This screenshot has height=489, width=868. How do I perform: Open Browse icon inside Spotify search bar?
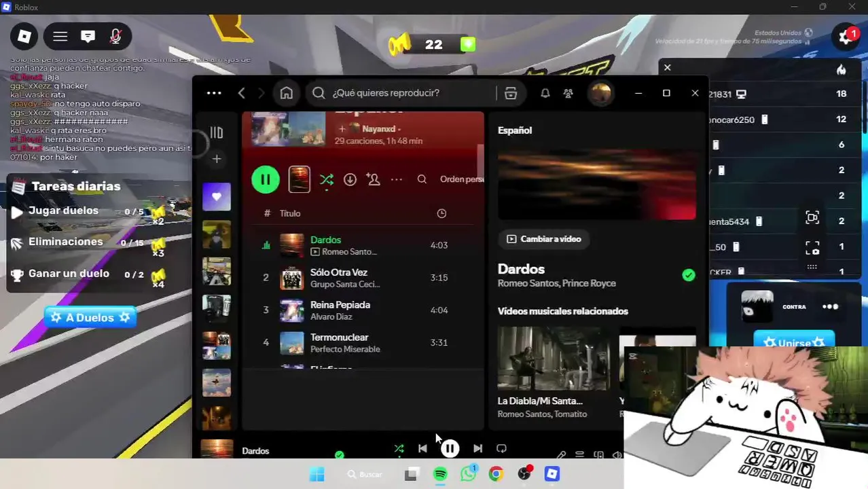coord(511,93)
